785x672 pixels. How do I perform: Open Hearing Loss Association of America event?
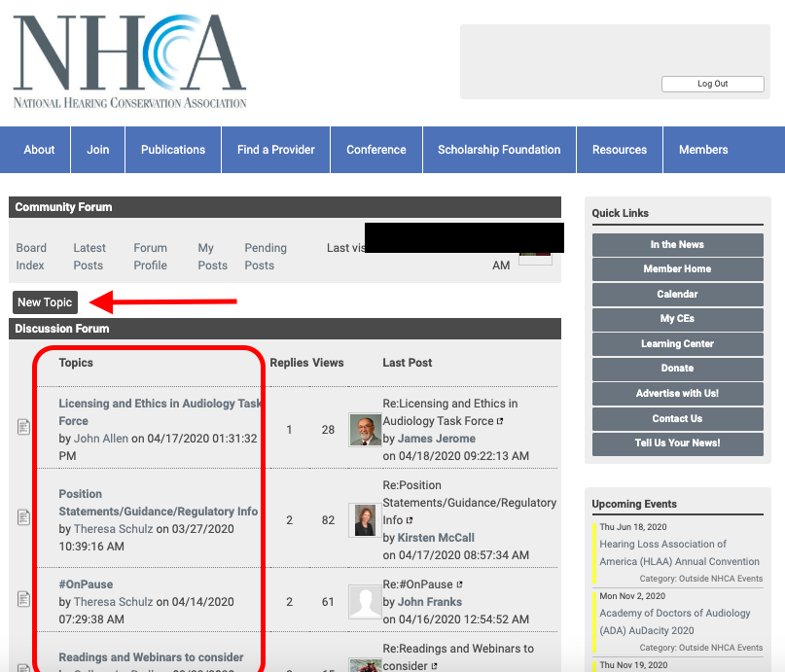click(679, 553)
